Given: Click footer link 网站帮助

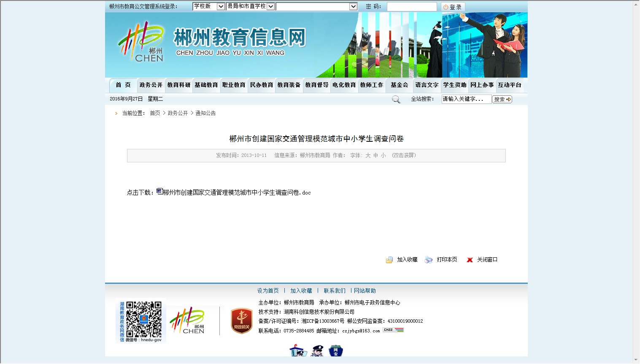Looking at the screenshot, I should point(365,291).
